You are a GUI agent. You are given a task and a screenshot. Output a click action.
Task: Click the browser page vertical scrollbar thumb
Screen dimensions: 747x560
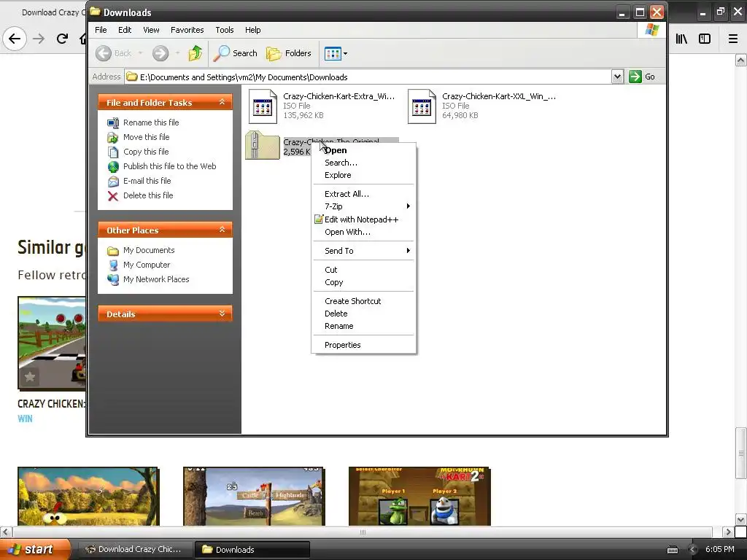click(x=741, y=453)
